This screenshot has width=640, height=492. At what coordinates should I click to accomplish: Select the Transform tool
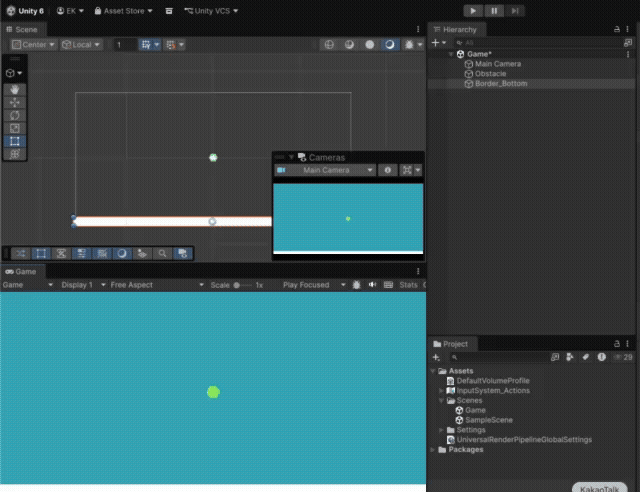coord(15,154)
